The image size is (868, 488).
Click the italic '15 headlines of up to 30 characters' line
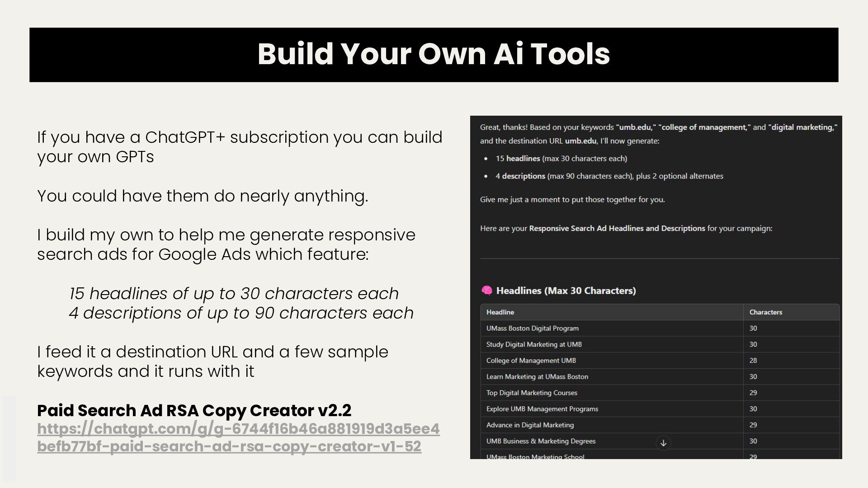coord(234,294)
